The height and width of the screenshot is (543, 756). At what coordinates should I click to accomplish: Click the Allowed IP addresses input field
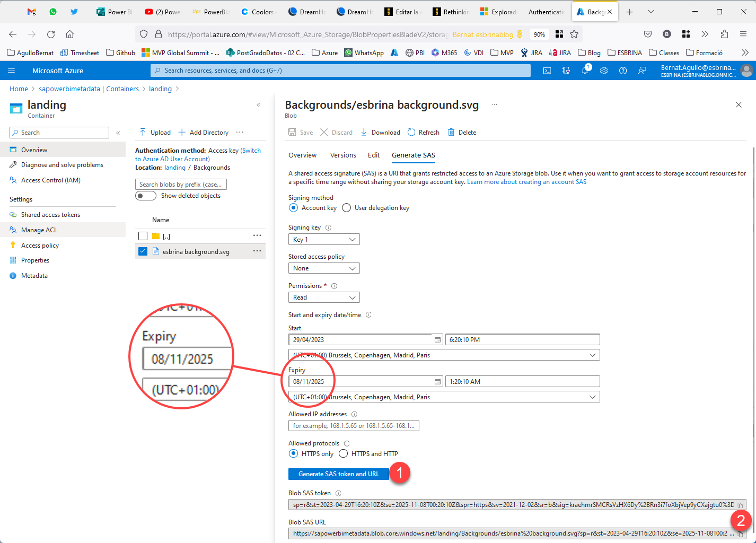coord(354,426)
